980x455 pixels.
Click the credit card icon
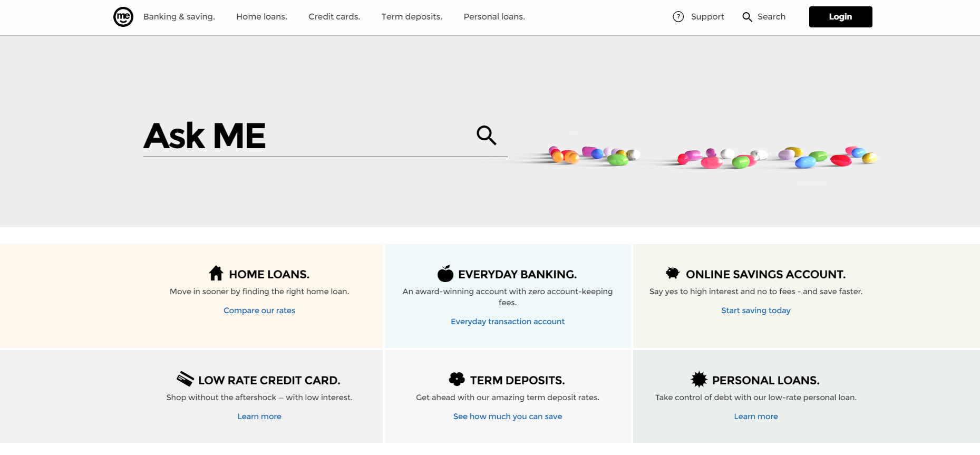(185, 379)
